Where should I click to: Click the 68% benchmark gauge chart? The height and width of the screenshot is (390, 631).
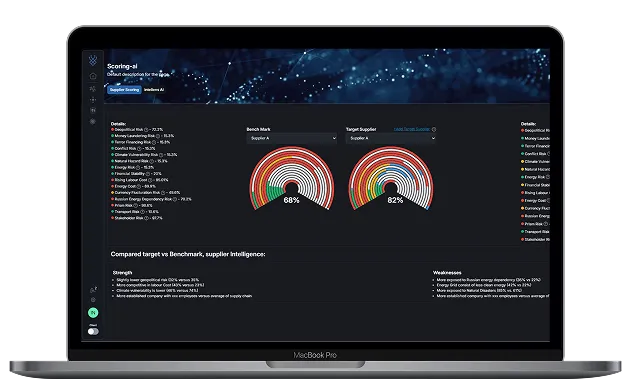292,178
